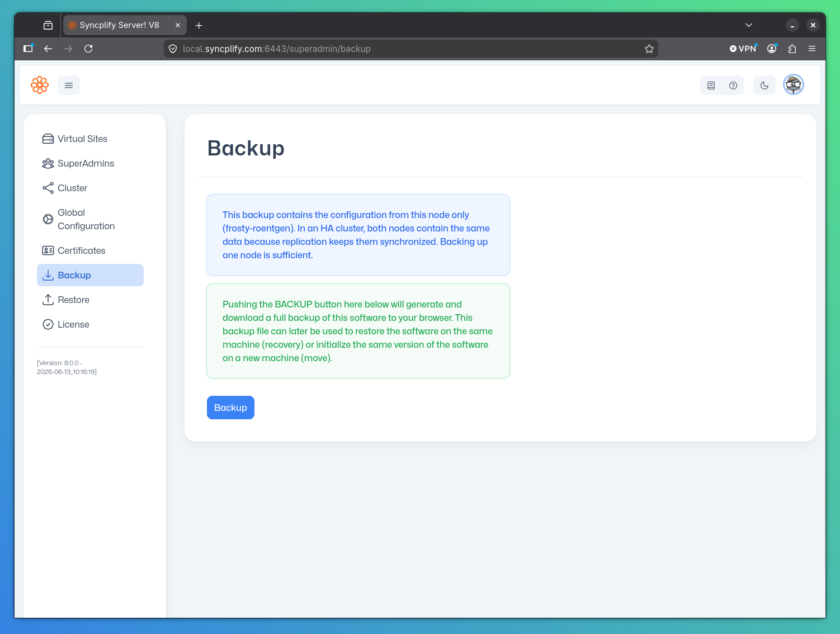This screenshot has height=634, width=840.
Task: Open a new browser tab
Action: coord(199,25)
